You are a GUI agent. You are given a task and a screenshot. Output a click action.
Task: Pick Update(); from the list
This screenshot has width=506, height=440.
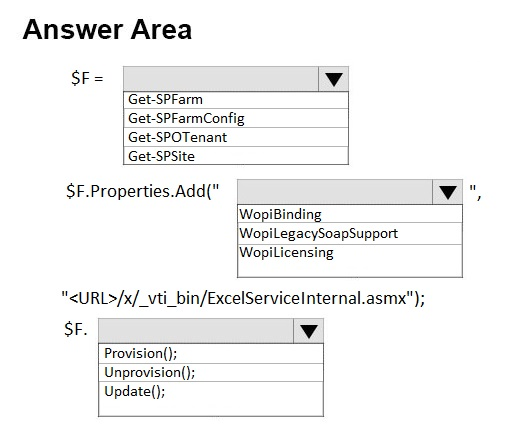pos(211,391)
